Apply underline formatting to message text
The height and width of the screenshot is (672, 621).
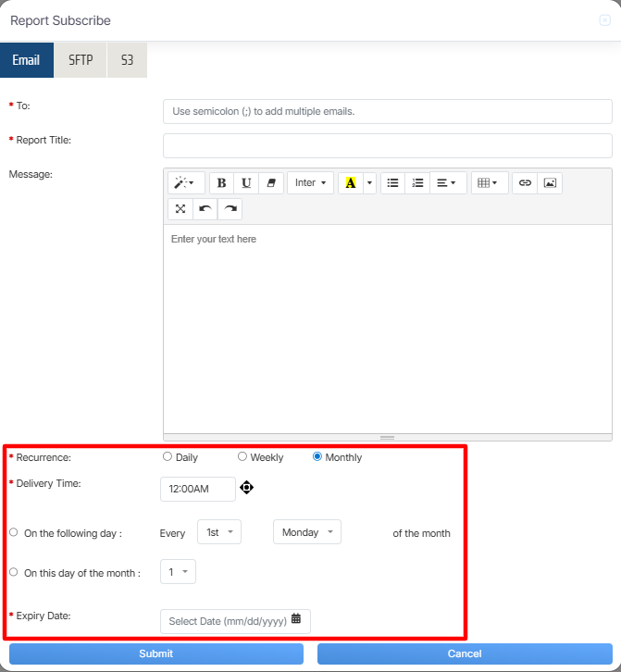click(246, 183)
